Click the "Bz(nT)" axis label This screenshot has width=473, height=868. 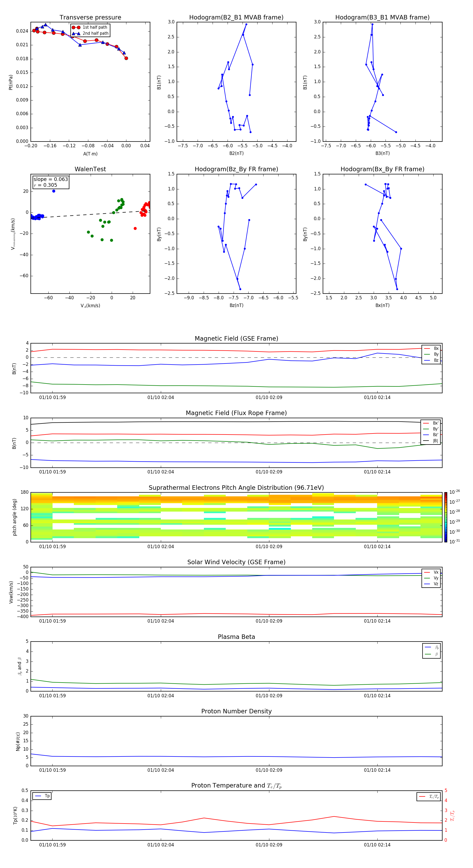pyautogui.click(x=236, y=305)
